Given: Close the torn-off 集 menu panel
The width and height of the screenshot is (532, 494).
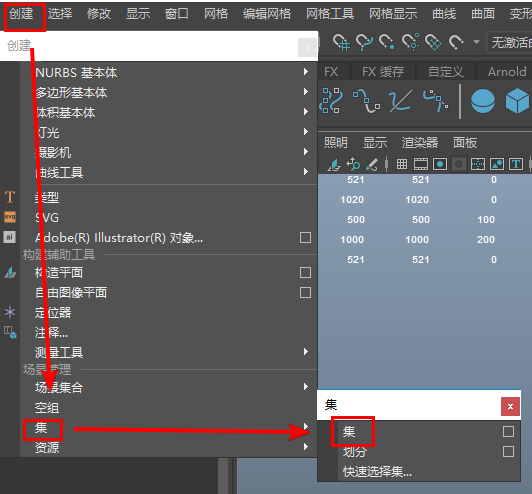Looking at the screenshot, I should (510, 406).
